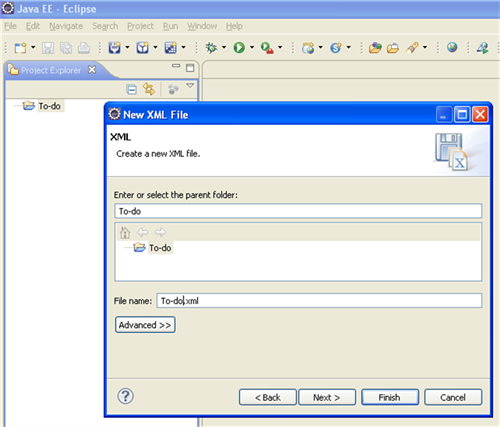The width and height of the screenshot is (500, 427).
Task: Collapse all in Project Explorer
Action: tap(132, 90)
